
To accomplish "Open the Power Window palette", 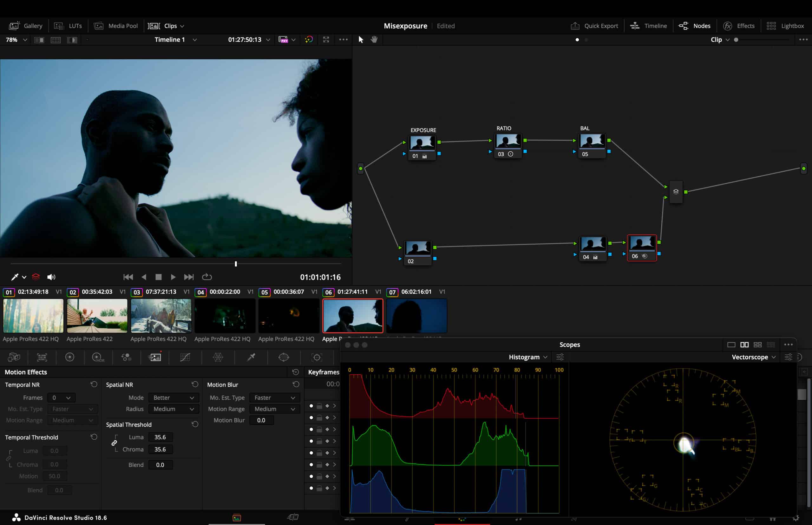I will point(284,357).
